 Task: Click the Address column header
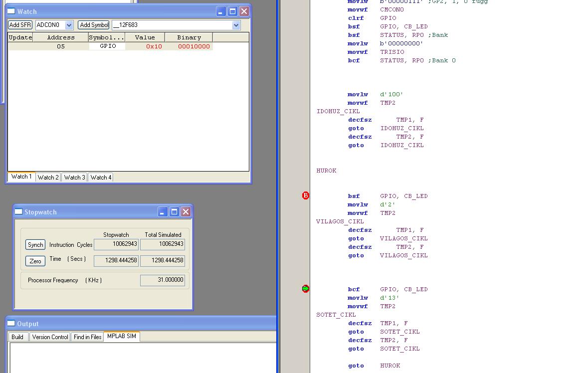click(x=60, y=37)
